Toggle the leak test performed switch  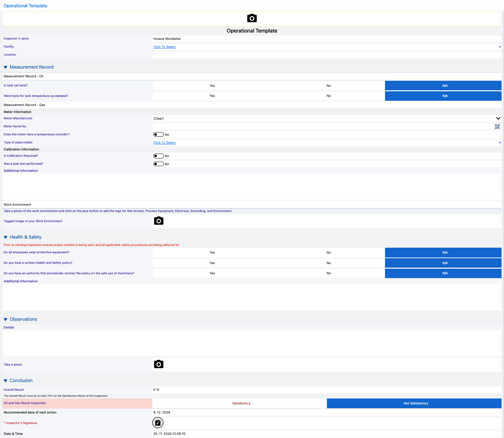click(x=159, y=164)
